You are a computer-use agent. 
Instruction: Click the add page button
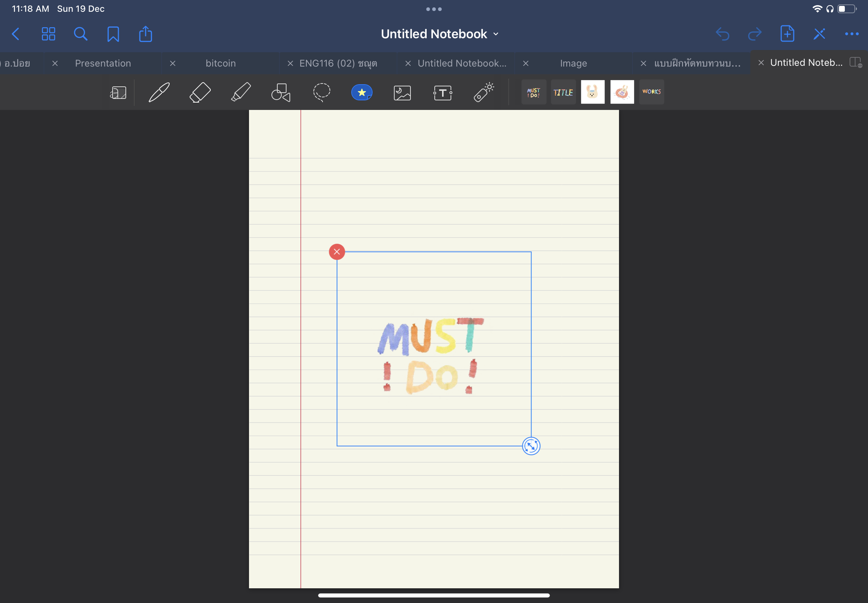pos(787,34)
